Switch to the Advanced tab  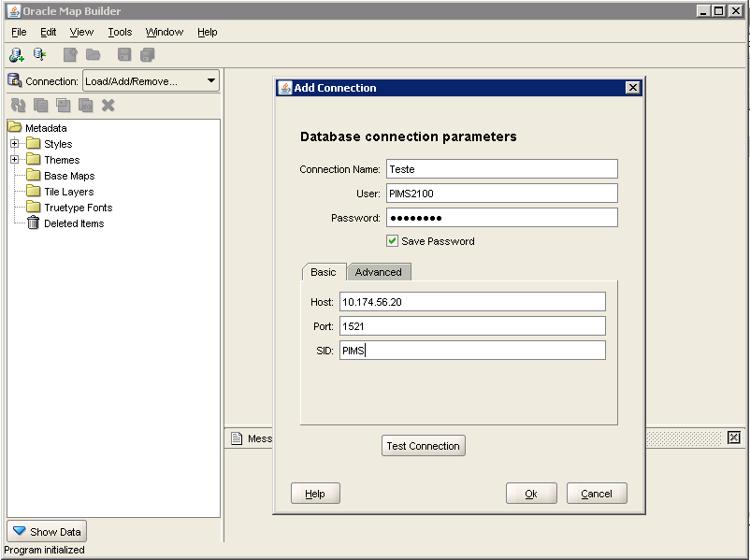[379, 272]
